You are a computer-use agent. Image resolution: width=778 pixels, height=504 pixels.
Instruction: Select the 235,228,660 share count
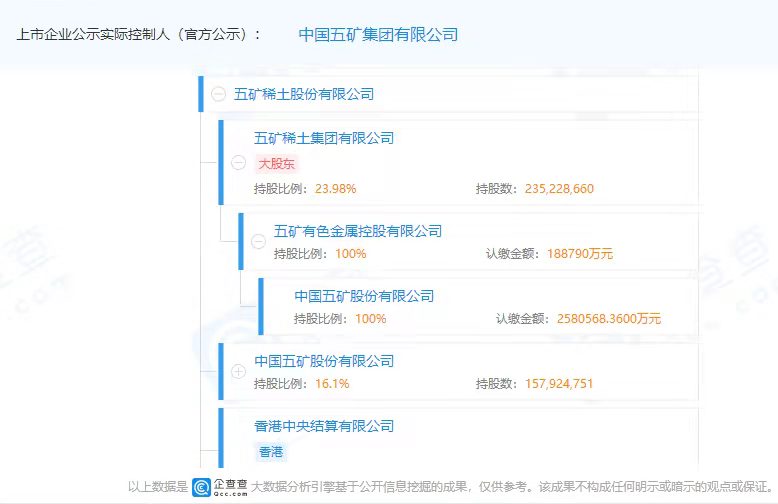click(x=559, y=189)
